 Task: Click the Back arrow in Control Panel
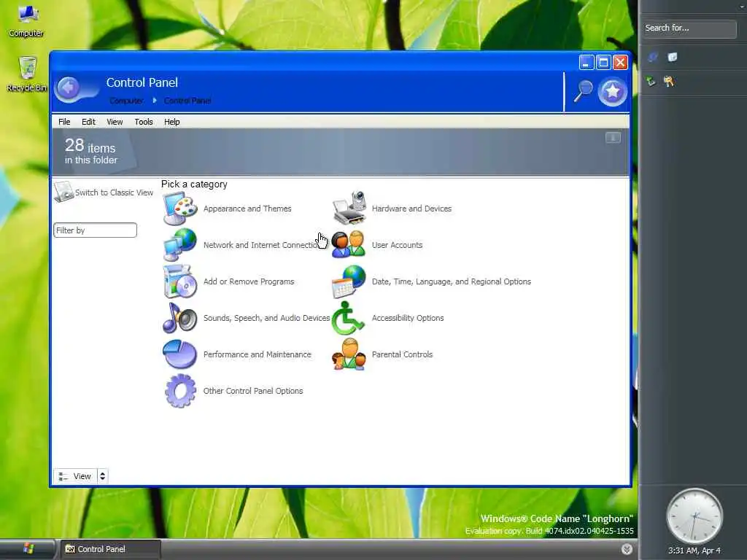(69, 88)
